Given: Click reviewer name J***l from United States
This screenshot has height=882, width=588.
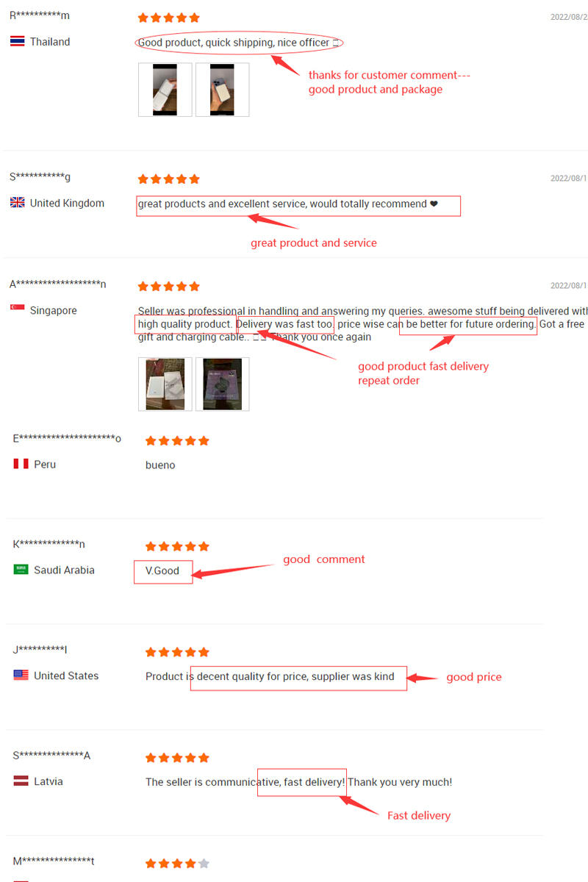Looking at the screenshot, I should point(40,649).
